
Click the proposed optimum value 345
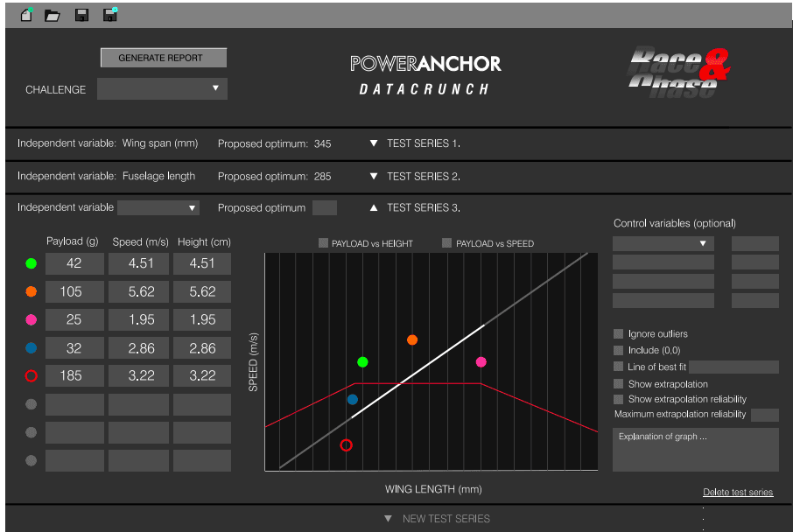click(322, 144)
